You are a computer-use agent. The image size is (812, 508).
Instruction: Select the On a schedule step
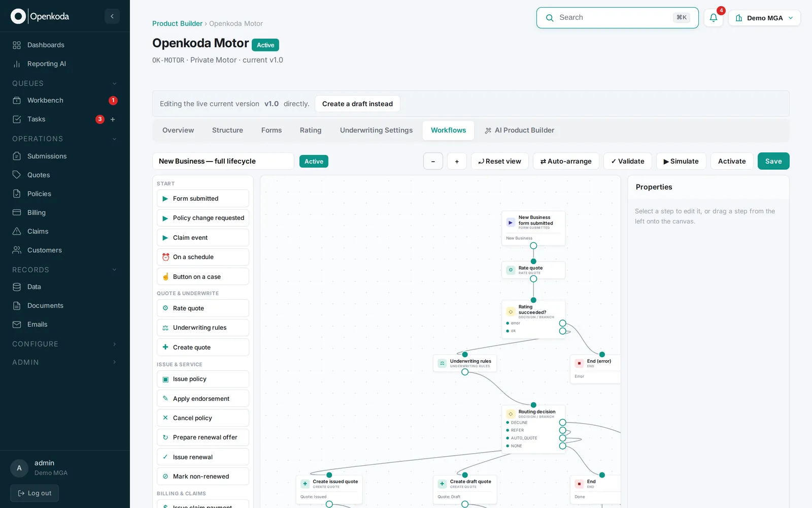coord(203,257)
